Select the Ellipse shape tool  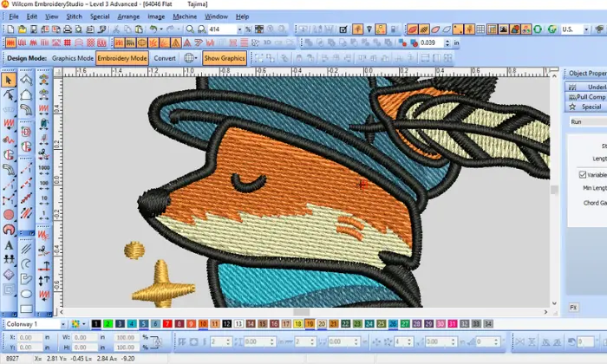coord(26,295)
